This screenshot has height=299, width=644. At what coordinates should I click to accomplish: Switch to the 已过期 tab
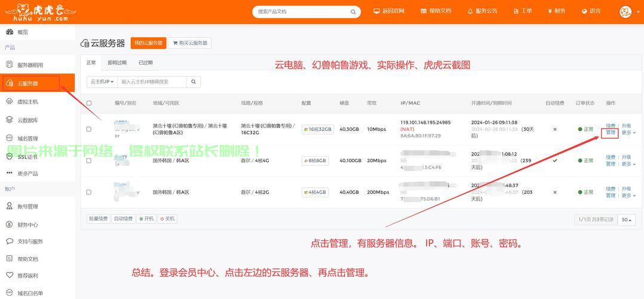(145, 63)
